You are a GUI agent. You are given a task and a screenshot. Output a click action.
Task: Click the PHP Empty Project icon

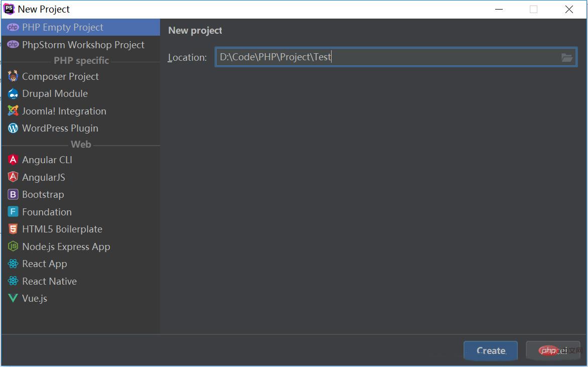point(13,27)
